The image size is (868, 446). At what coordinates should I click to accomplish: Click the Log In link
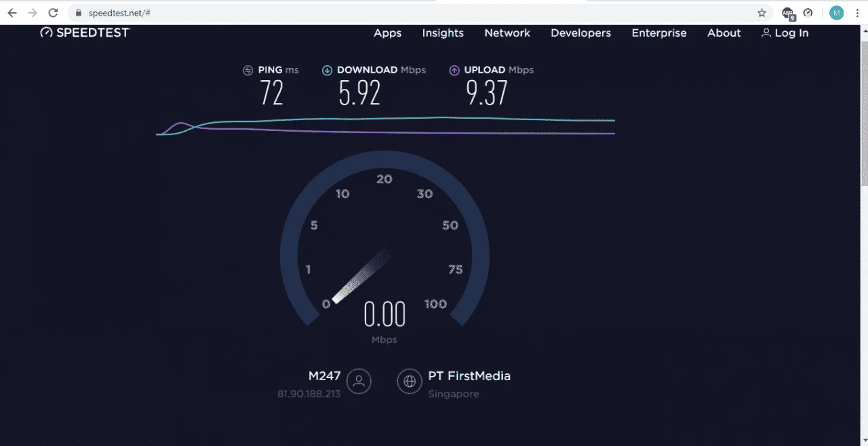785,33
